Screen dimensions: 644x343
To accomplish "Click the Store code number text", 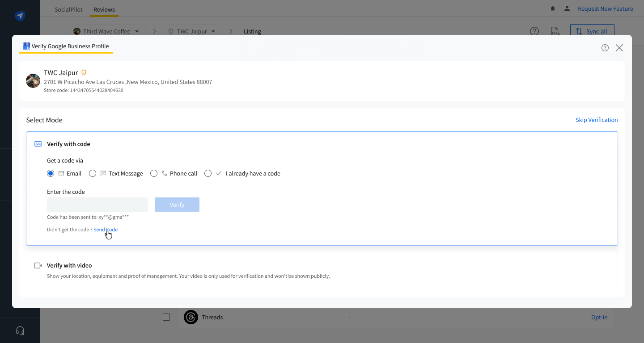I will (x=84, y=90).
